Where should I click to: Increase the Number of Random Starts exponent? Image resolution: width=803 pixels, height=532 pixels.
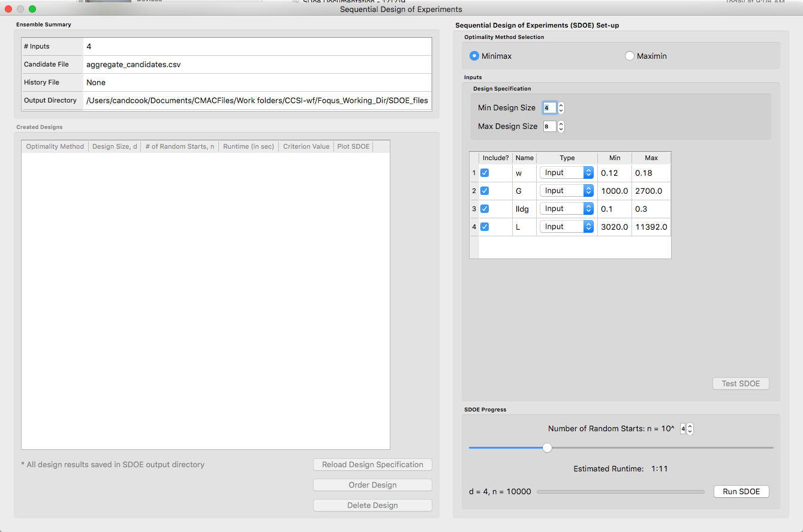690,426
